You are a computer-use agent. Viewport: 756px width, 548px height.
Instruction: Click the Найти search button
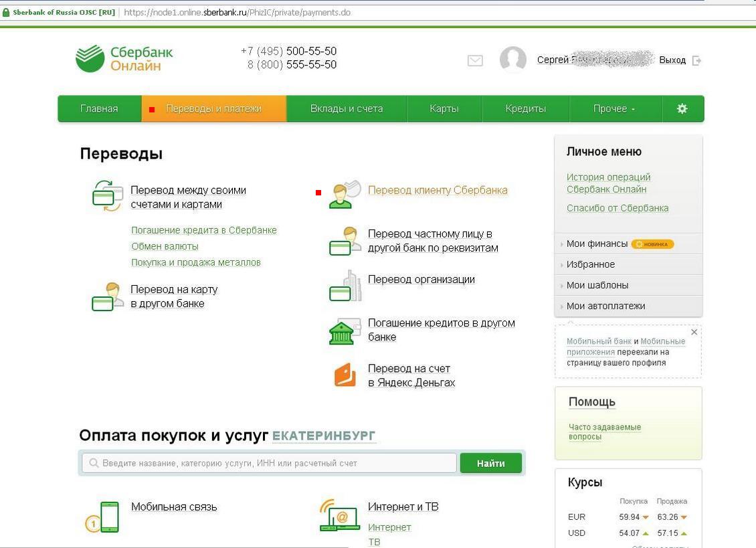pyautogui.click(x=491, y=463)
